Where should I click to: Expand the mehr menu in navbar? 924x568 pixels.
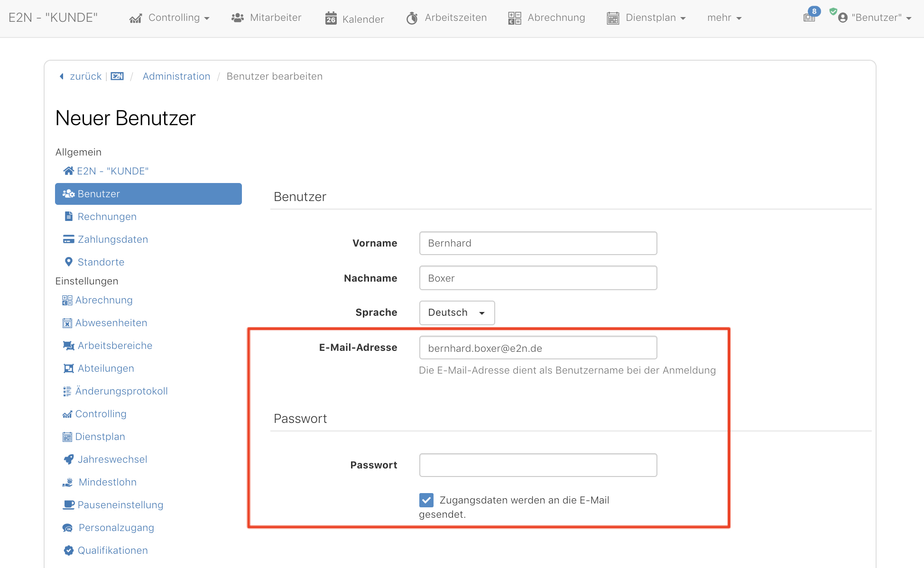724,18
